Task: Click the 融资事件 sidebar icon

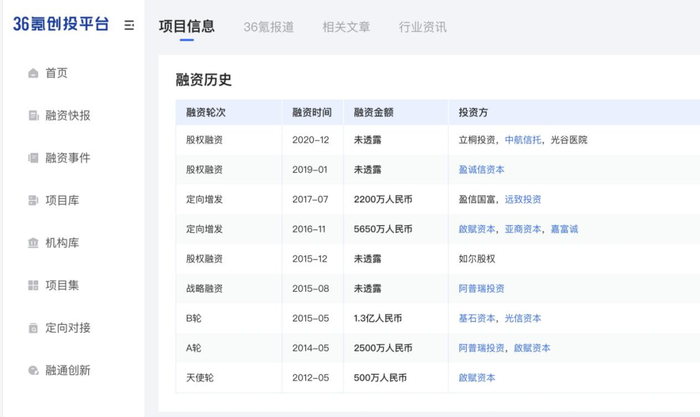Action: (33, 158)
